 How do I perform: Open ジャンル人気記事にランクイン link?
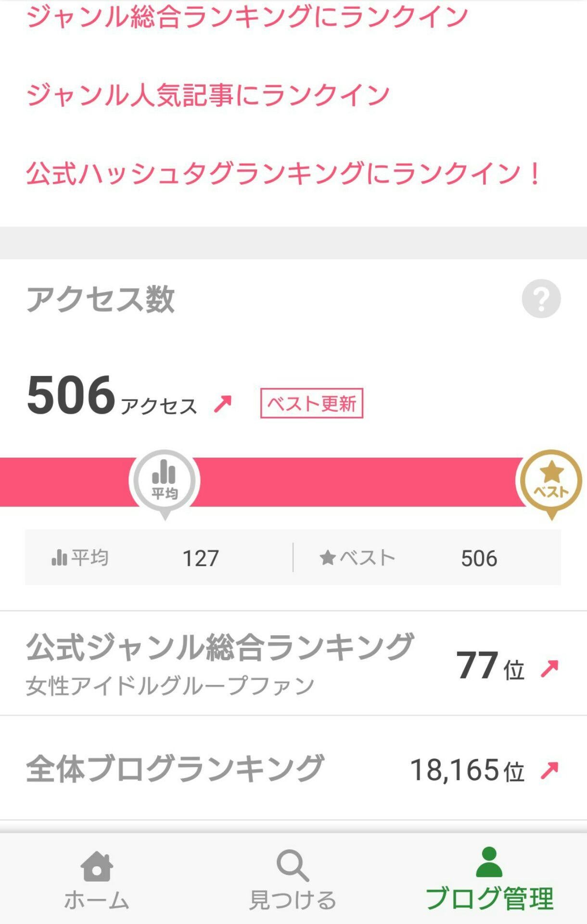[x=207, y=94]
